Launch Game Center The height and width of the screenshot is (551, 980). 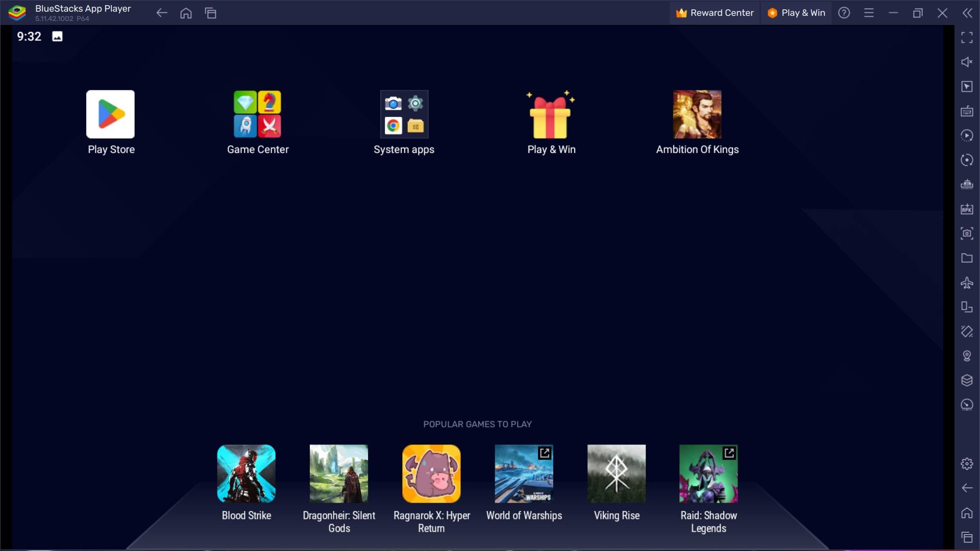pyautogui.click(x=257, y=114)
